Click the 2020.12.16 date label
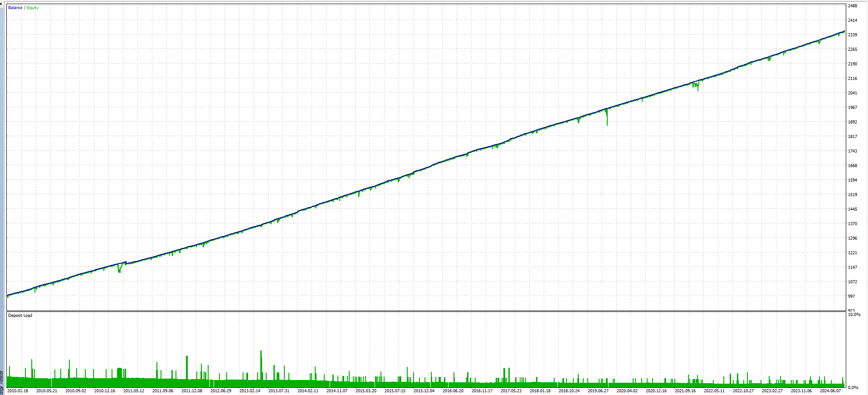The width and height of the screenshot is (868, 395). coord(656,391)
